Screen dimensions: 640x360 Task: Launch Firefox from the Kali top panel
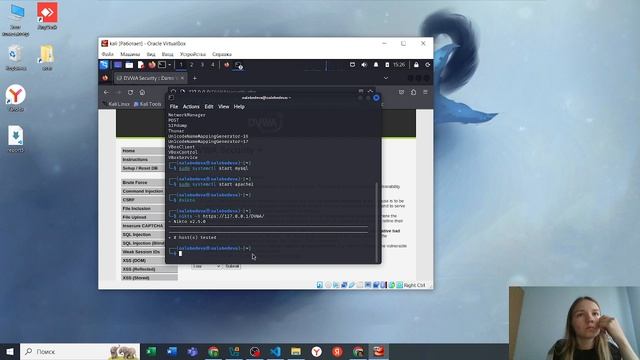coord(152,65)
